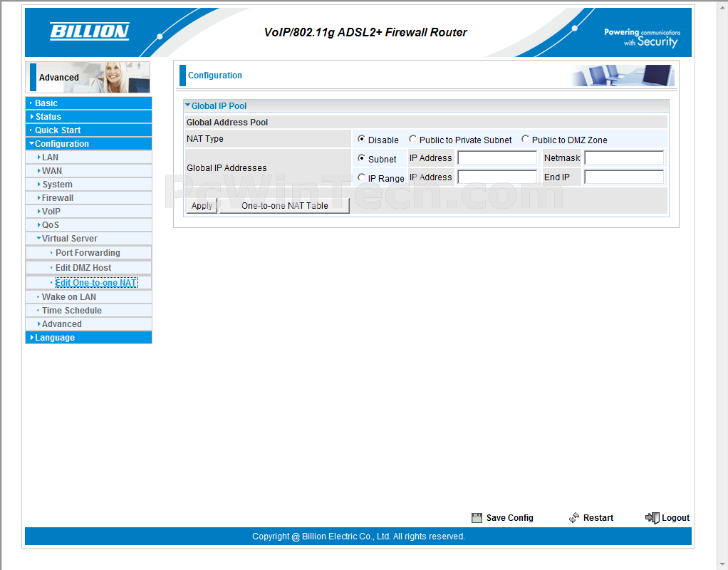Focus the Subnet IP Address input field
This screenshot has width=728, height=570.
pyautogui.click(x=497, y=158)
